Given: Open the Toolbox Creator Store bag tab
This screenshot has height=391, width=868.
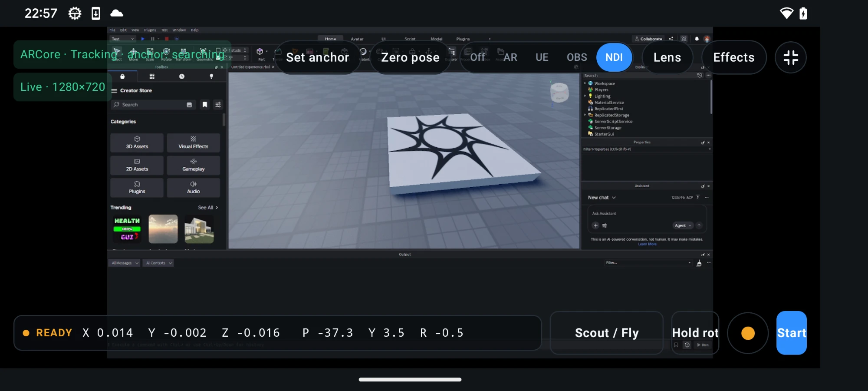Looking at the screenshot, I should (x=122, y=76).
